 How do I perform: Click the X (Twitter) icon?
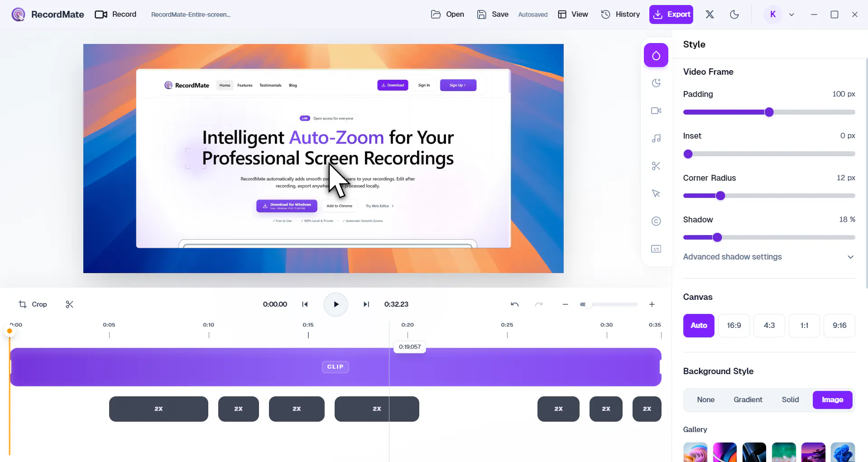click(x=710, y=14)
